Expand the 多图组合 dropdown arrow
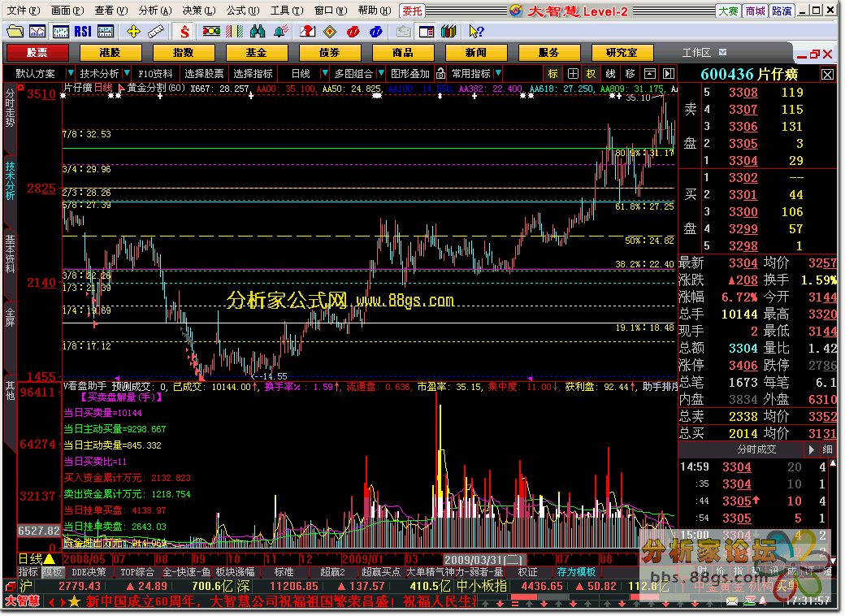This screenshot has height=616, width=845. click(x=380, y=73)
